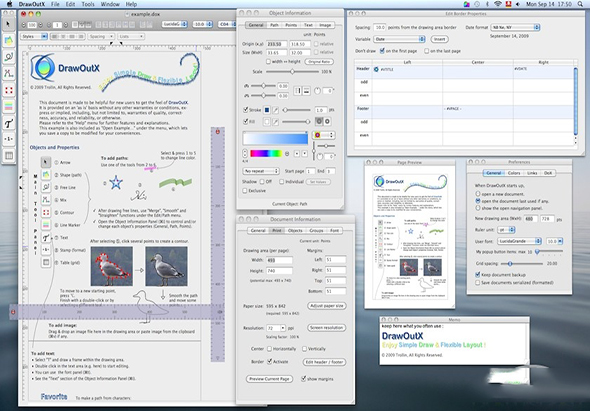Select the Mix tool in the palette

tap(8, 73)
